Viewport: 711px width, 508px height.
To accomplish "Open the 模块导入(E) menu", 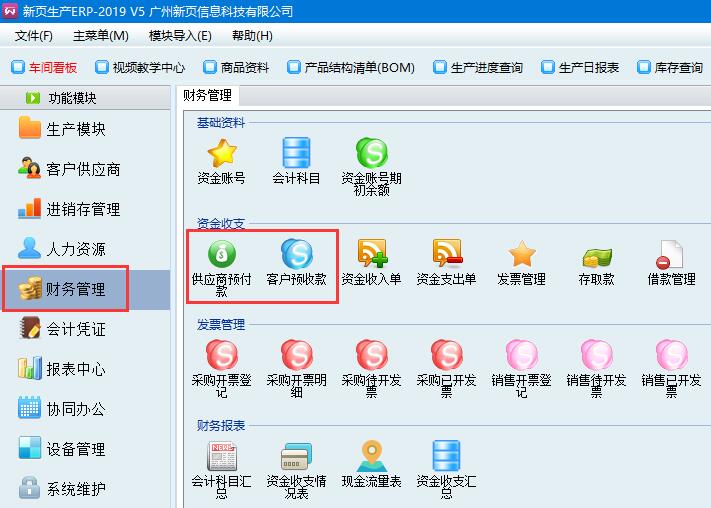I will (180, 36).
